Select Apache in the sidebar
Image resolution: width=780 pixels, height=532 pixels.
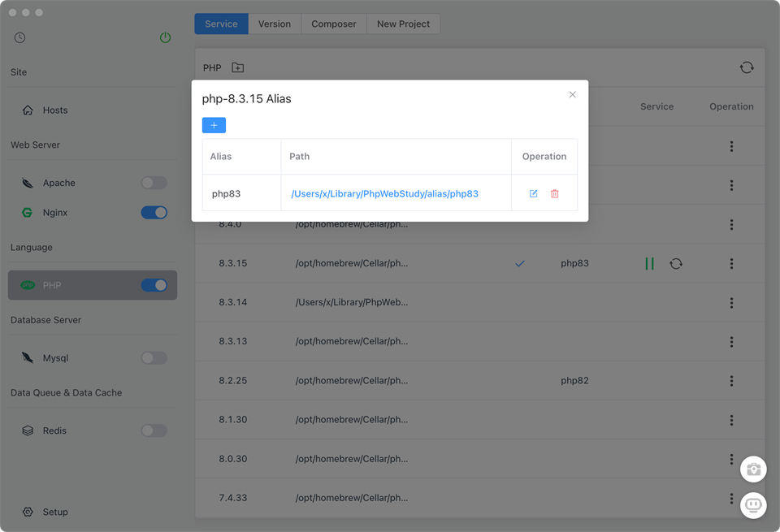point(58,183)
